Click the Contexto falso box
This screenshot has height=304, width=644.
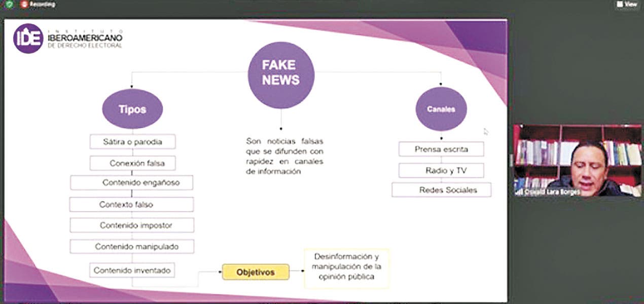pos(131,205)
